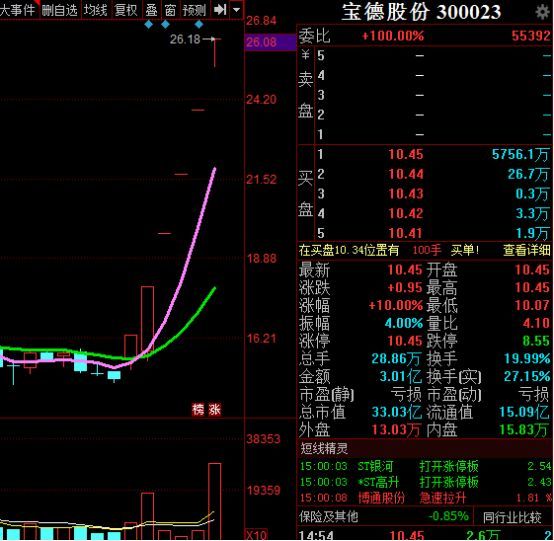Open the 大事件 menu

18,10
